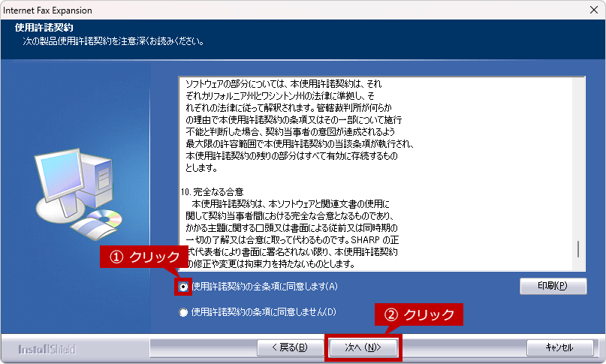Click the 使用許諾契約の条項に同意しません(D) label
The height and width of the screenshot is (364, 606).
click(x=263, y=312)
